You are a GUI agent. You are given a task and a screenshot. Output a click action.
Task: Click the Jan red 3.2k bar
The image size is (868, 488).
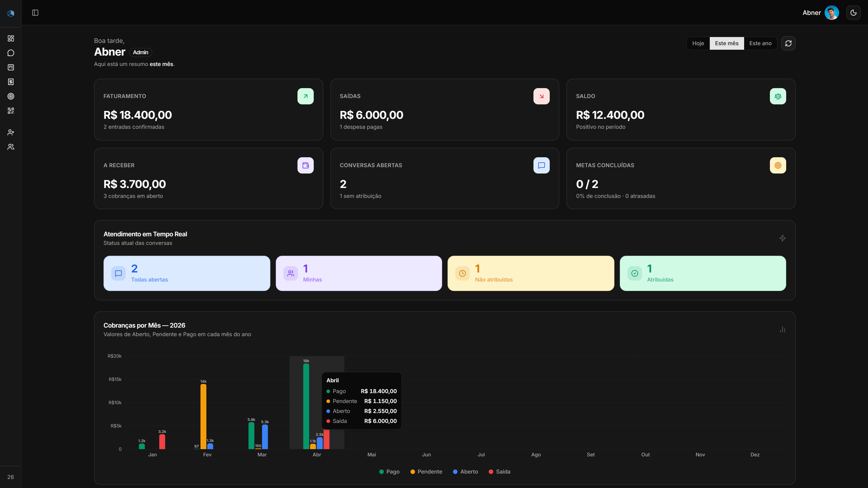(x=162, y=441)
